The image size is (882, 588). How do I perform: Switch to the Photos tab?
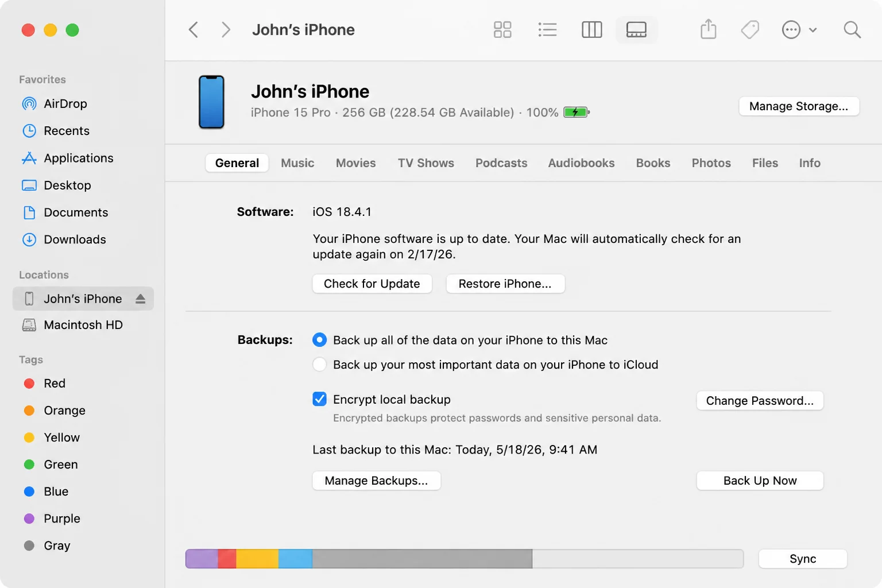point(711,163)
